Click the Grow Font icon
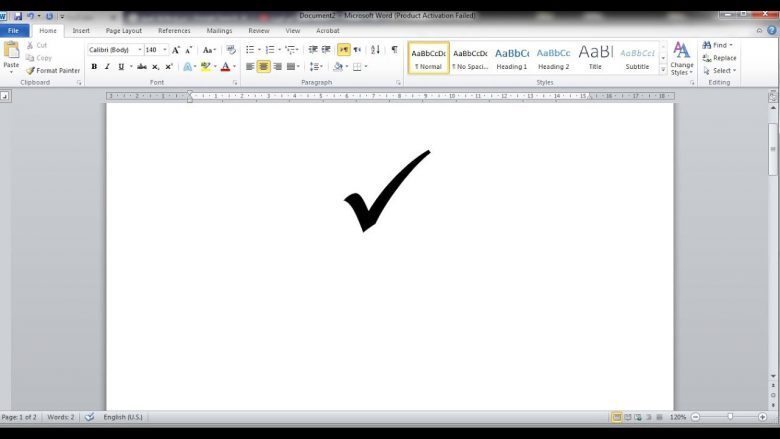780x439 pixels. (x=176, y=50)
